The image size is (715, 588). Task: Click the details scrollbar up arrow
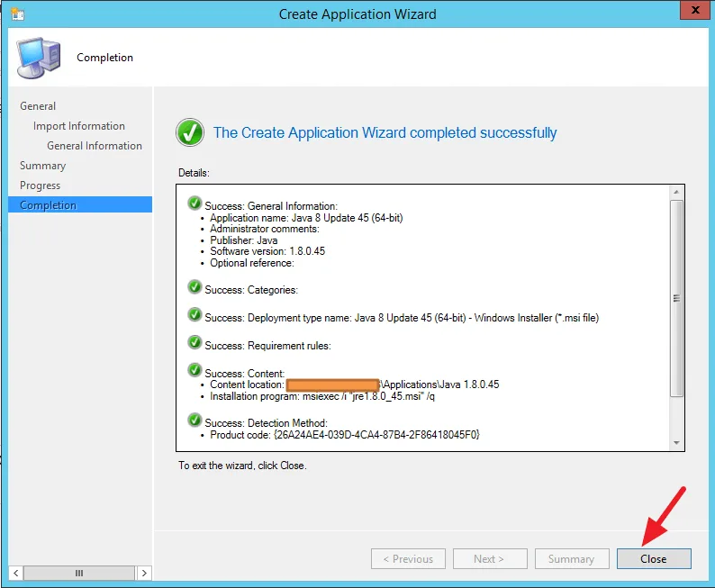[676, 192]
